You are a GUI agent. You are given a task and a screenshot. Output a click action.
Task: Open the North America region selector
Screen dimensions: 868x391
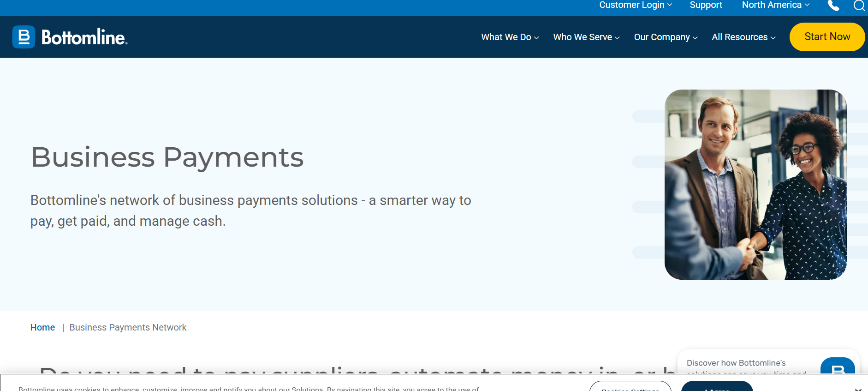coord(776,5)
